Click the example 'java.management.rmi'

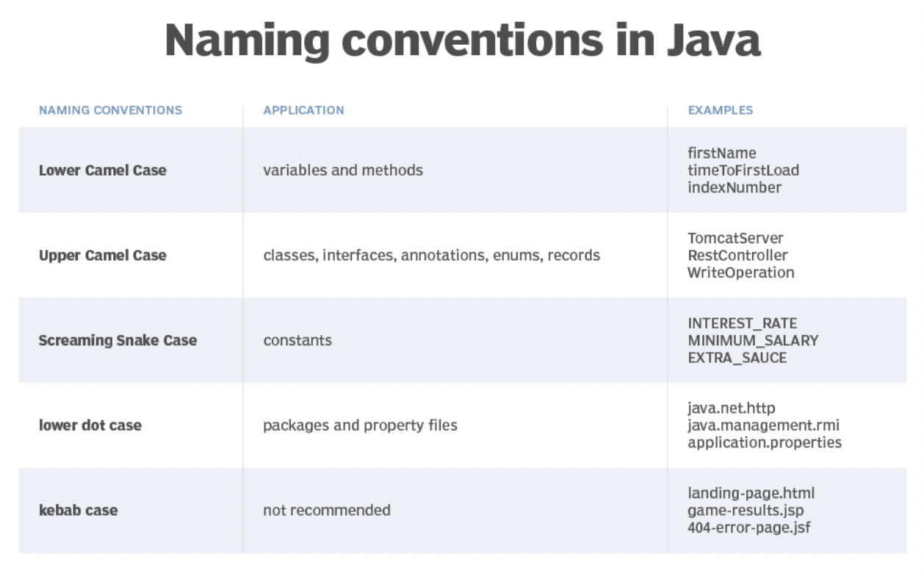764,425
